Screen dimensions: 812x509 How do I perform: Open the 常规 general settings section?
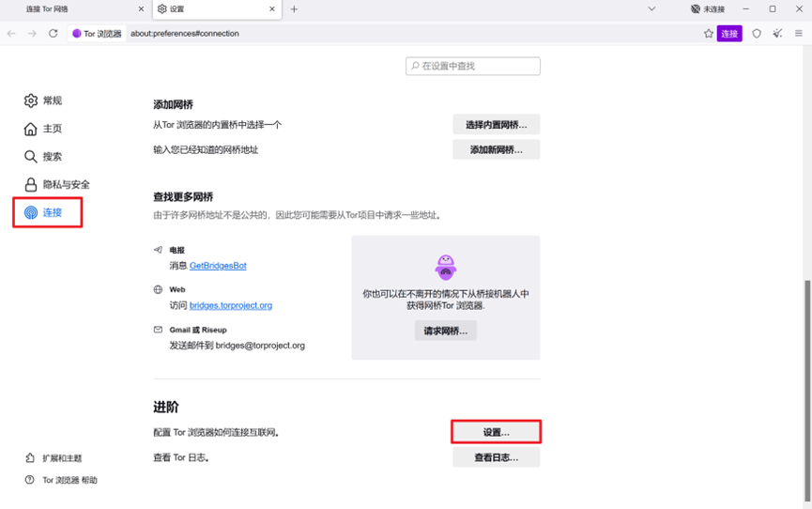click(x=43, y=100)
